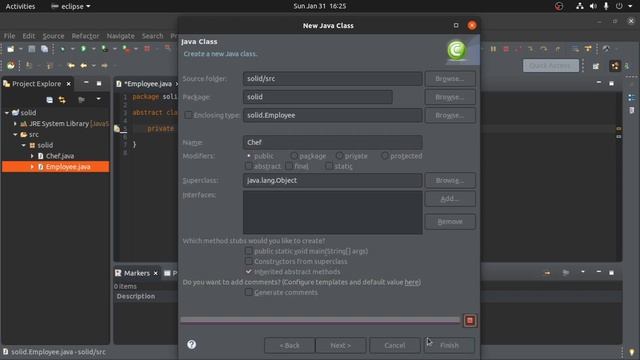Enable the abstract modifier checkbox

point(249,166)
